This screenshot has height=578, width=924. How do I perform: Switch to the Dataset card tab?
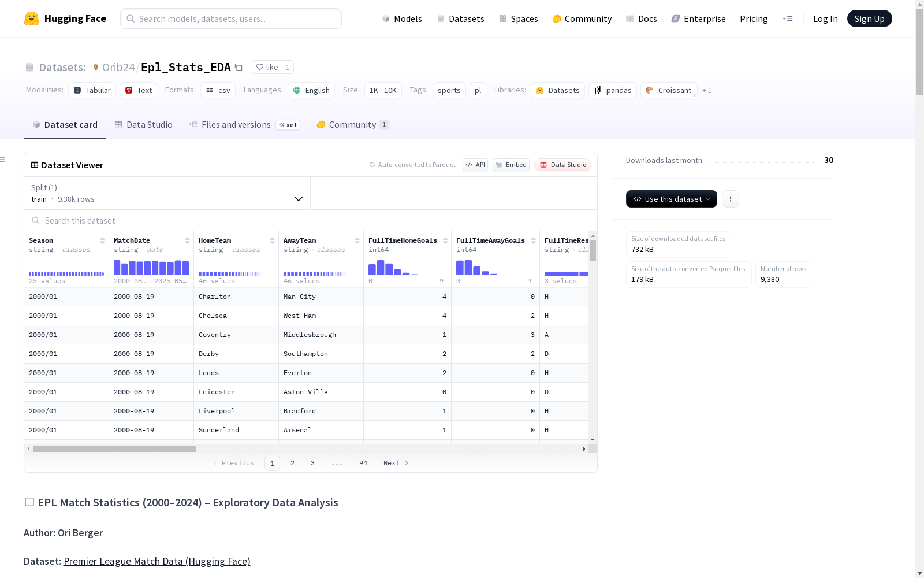click(65, 125)
